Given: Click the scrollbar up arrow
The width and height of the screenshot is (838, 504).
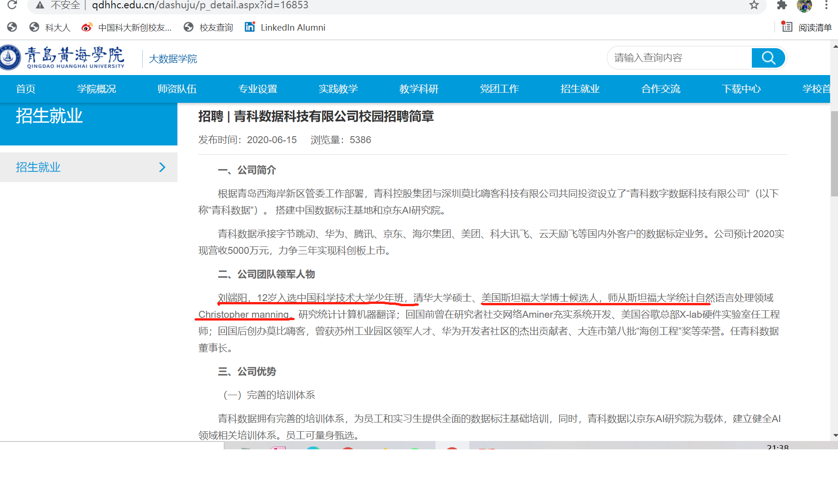Looking at the screenshot, I should pos(835,46).
